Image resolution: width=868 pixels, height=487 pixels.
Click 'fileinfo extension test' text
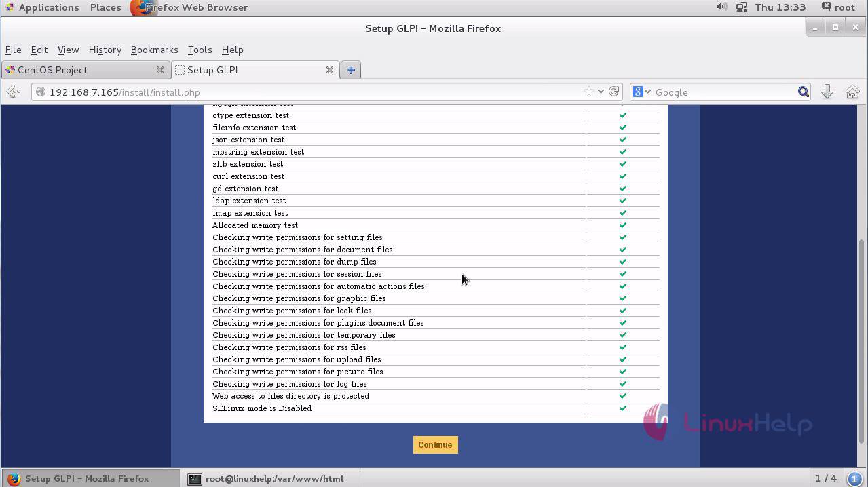point(254,128)
